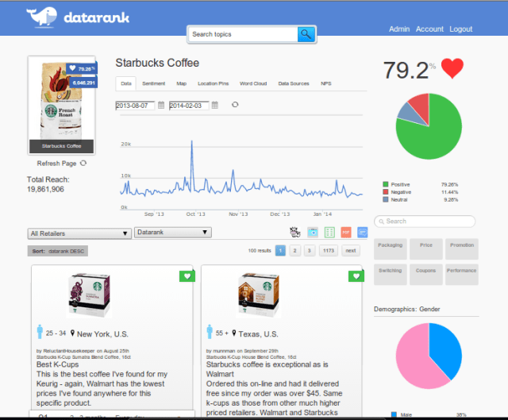Select the Switching topic filter
Image resolution: width=508 pixels, height=420 pixels.
pos(390,275)
